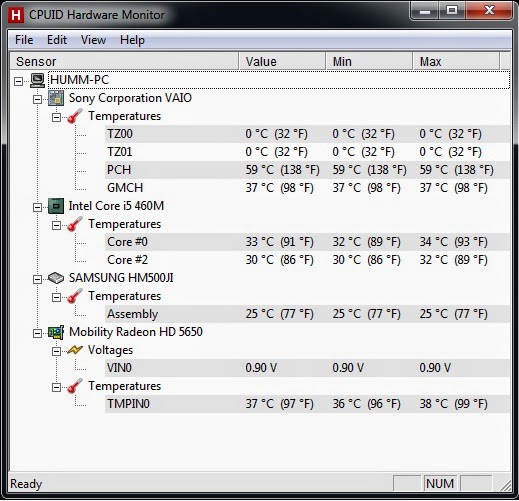Select the Core #2 sensor row
Viewport: 519px width, 501px height.
(x=307, y=260)
